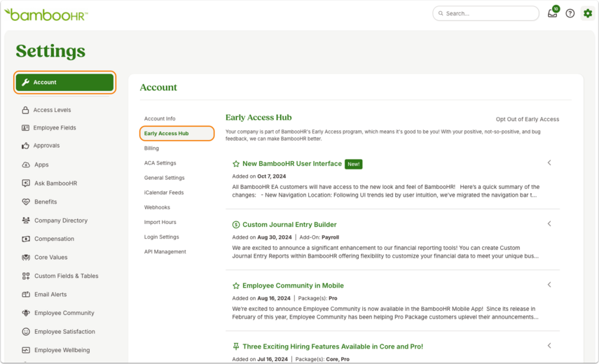Open API Management
Image resolution: width=599 pixels, height=364 pixels.
coord(165,252)
